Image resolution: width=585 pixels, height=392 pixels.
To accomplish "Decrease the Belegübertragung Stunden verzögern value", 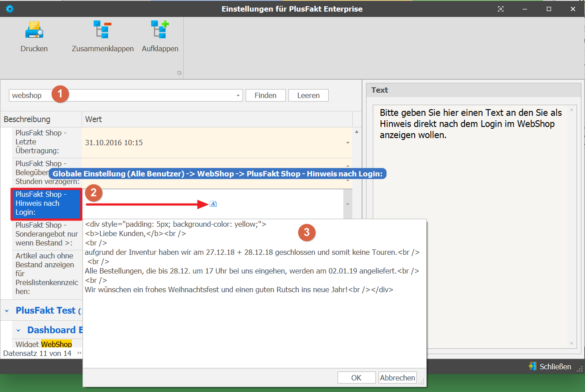I will [347, 181].
